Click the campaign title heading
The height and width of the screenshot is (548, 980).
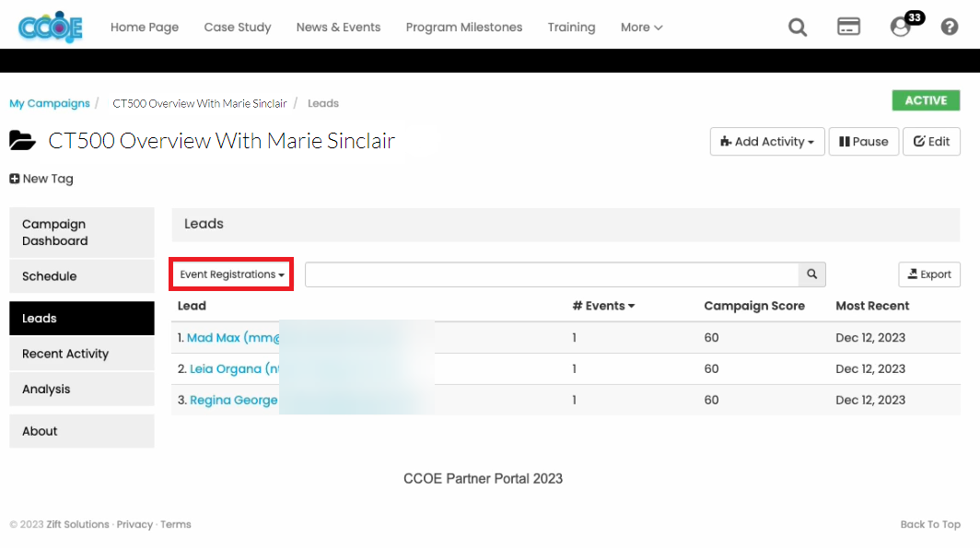tap(222, 141)
